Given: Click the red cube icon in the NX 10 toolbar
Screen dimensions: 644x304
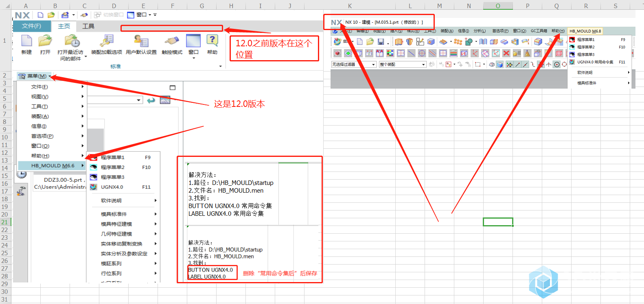Looking at the screenshot, I should click(x=337, y=53).
